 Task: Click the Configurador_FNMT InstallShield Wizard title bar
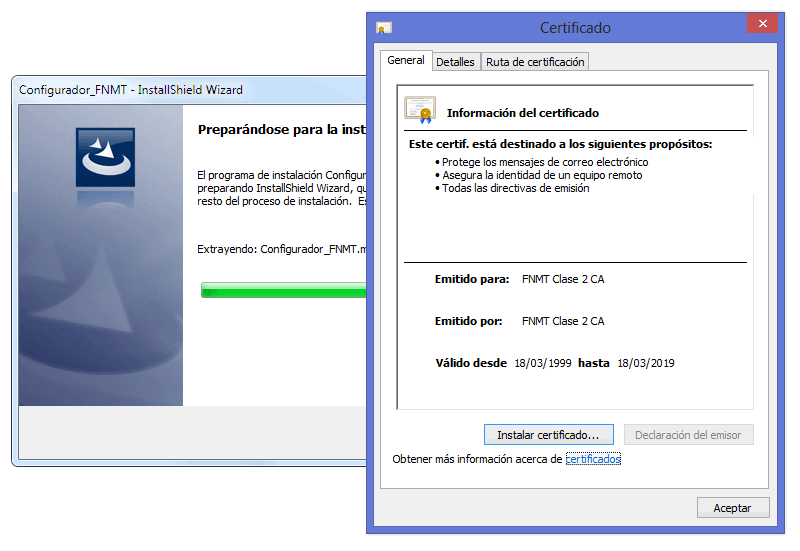pyautogui.click(x=189, y=90)
